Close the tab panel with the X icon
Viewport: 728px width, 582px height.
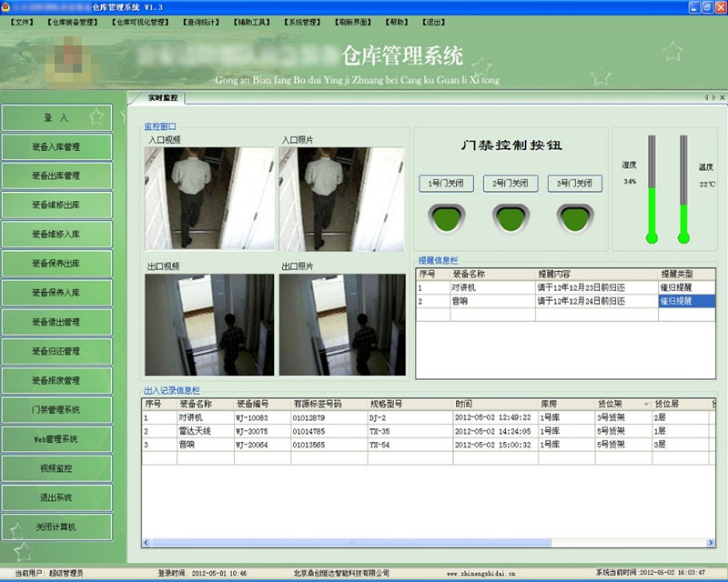point(721,97)
